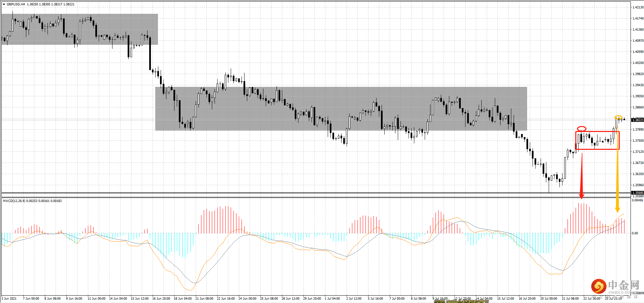
Task: Click the 20 Jul 00:00 time label
Action: tap(549, 299)
